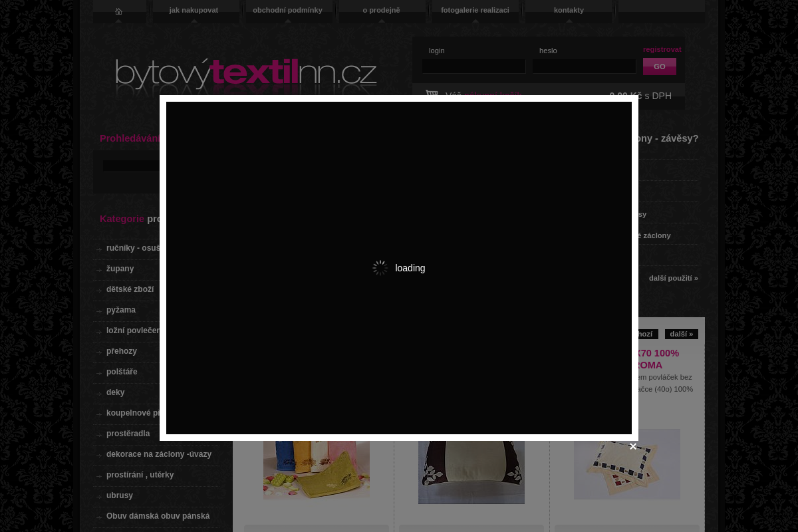The height and width of the screenshot is (532, 798).
Task: Open the 'polštáře' category
Action: (122, 372)
